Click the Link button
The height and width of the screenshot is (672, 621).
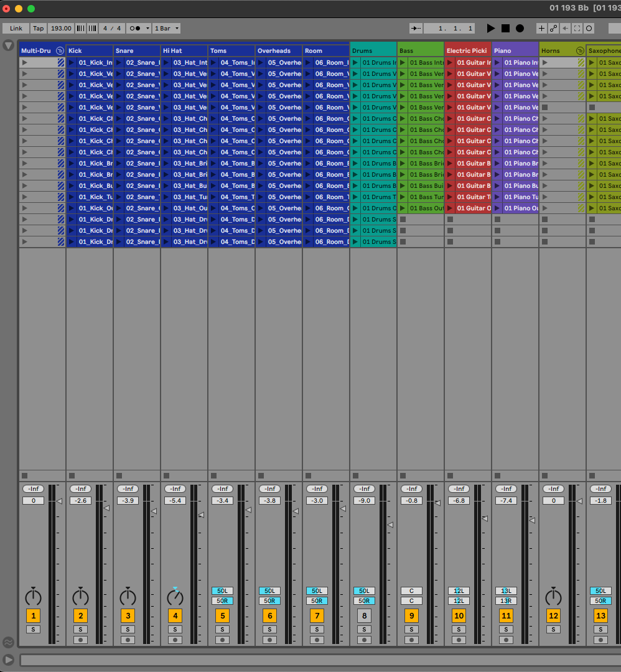16,28
